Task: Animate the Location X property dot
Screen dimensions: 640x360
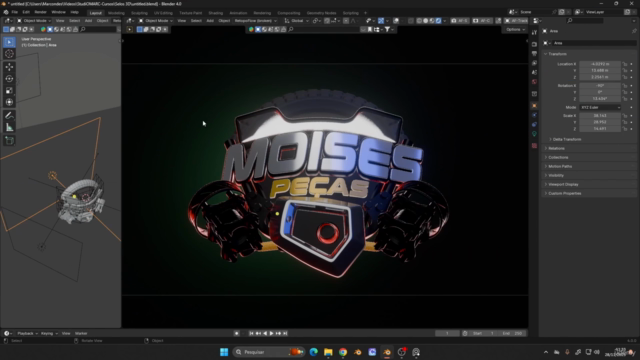Action: [x=632, y=64]
